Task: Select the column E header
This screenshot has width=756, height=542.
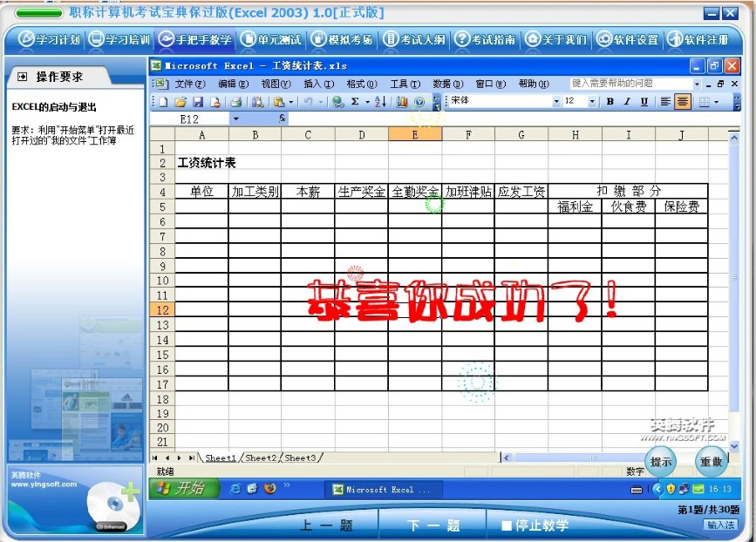Action: click(x=415, y=135)
